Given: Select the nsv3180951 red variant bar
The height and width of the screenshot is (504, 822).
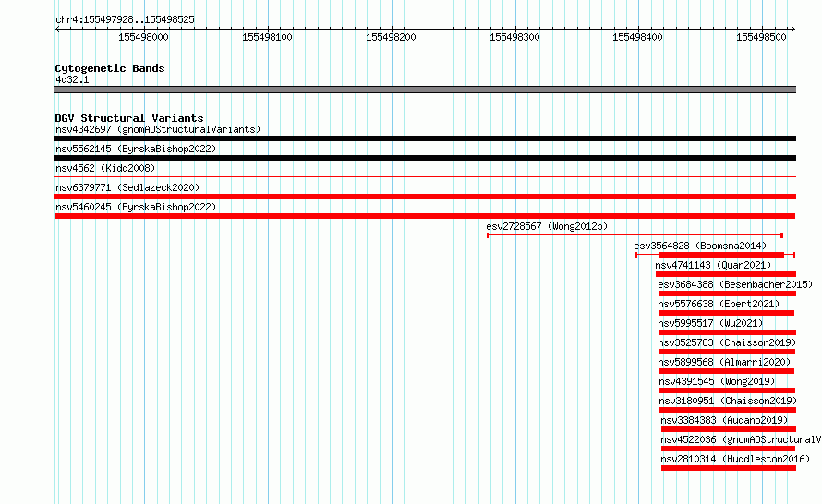Looking at the screenshot, I should tap(728, 410).
